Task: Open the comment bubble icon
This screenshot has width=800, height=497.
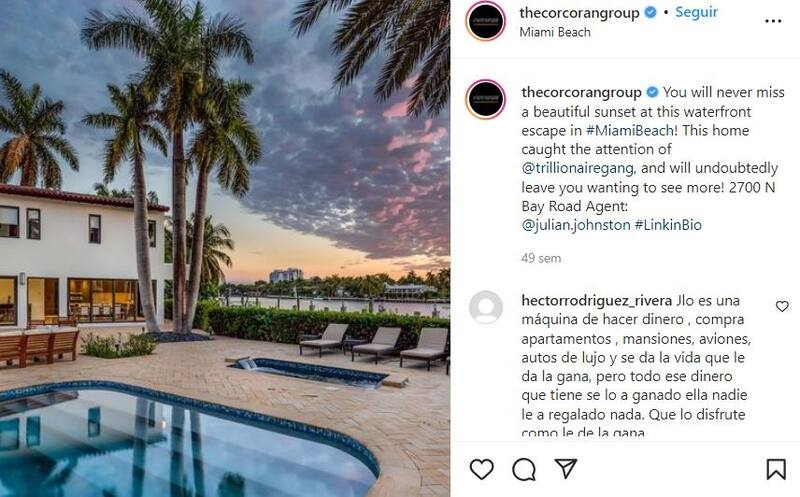Action: point(523,469)
